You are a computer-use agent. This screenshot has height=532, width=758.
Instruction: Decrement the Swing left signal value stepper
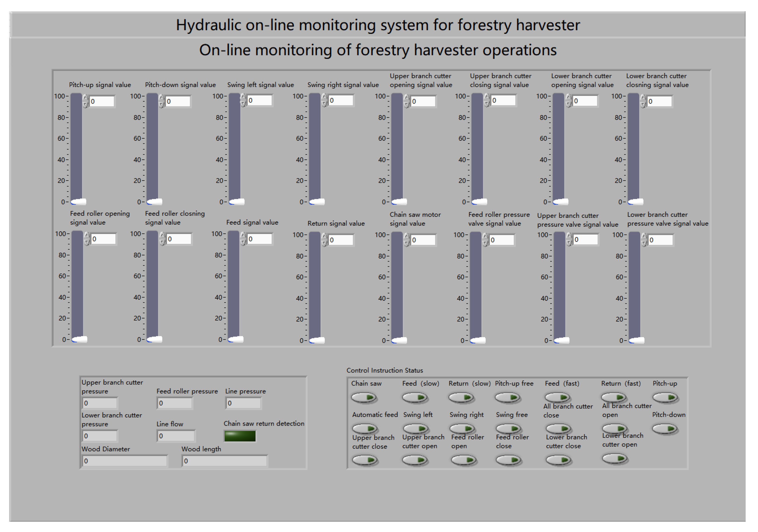click(243, 104)
